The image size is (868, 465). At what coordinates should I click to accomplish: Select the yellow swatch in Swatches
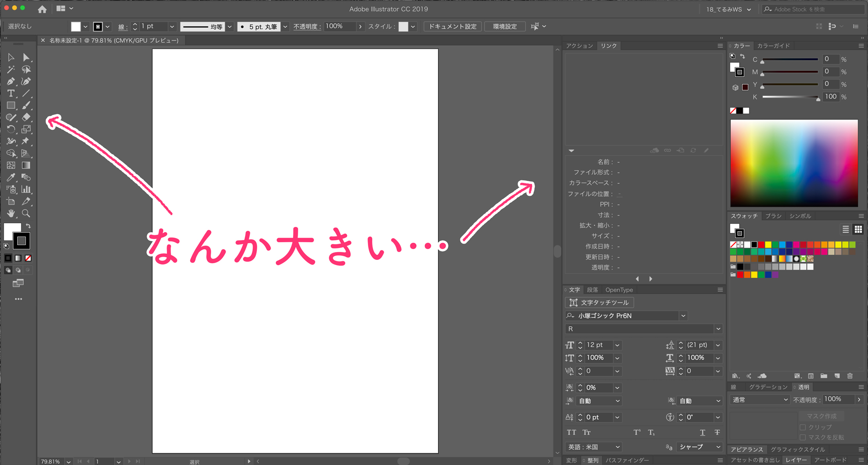coord(768,245)
